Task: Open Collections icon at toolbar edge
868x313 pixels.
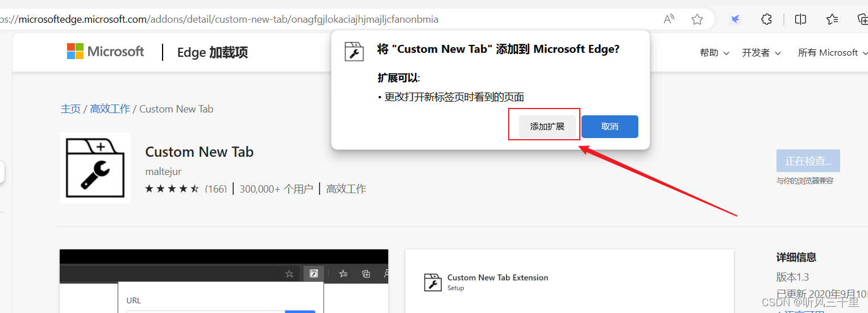Action: coord(862,19)
